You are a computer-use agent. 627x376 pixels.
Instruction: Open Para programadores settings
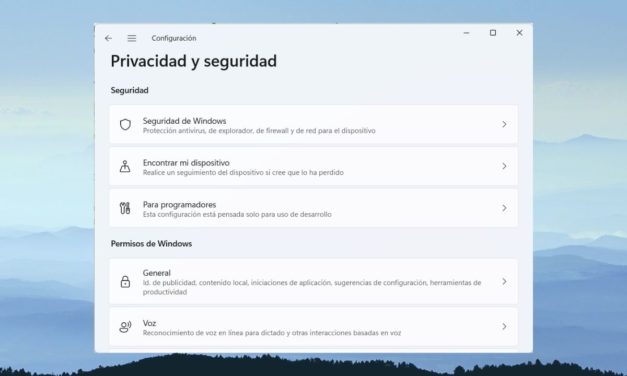click(314, 208)
